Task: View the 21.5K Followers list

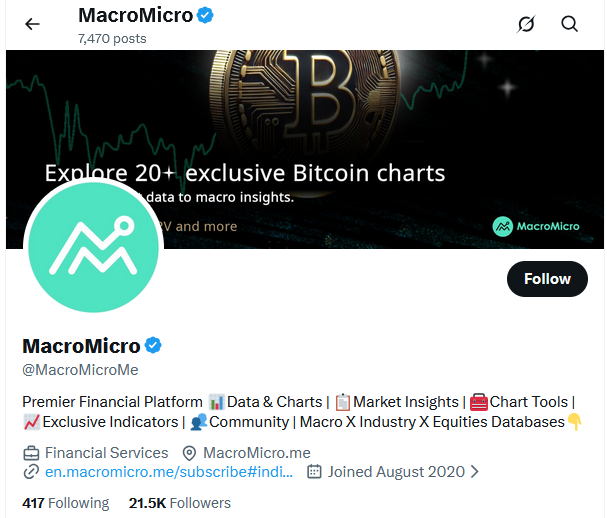Action: pyautogui.click(x=180, y=503)
